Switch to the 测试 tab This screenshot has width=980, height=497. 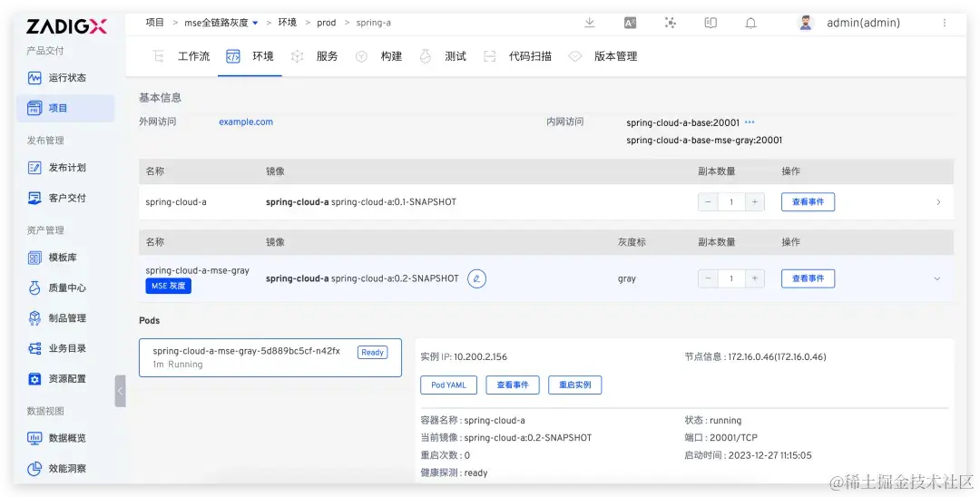tap(443, 56)
